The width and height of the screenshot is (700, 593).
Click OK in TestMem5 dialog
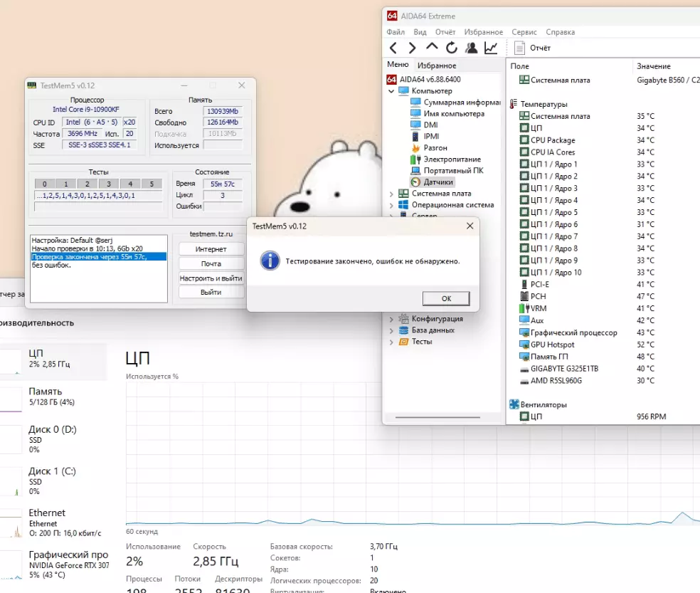(446, 298)
